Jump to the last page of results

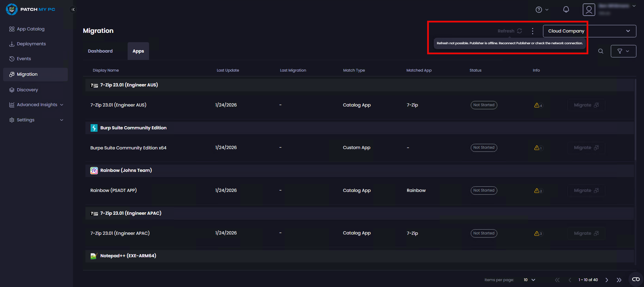tap(619, 280)
